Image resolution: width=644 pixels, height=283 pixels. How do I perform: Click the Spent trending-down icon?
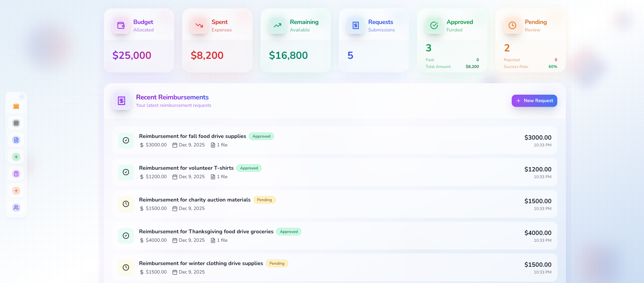click(x=199, y=25)
